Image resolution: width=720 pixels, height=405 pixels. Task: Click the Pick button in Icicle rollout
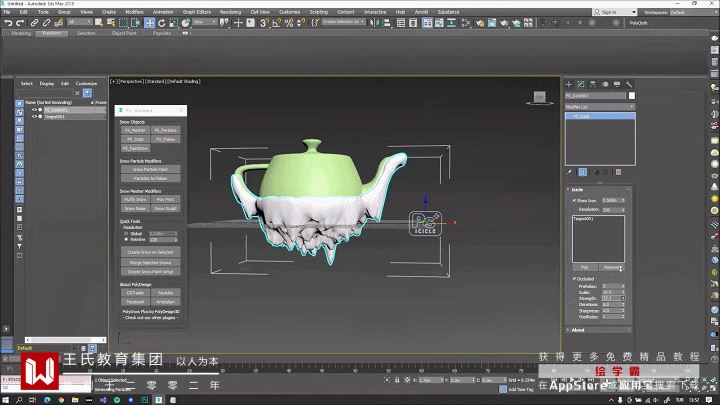coord(585,267)
